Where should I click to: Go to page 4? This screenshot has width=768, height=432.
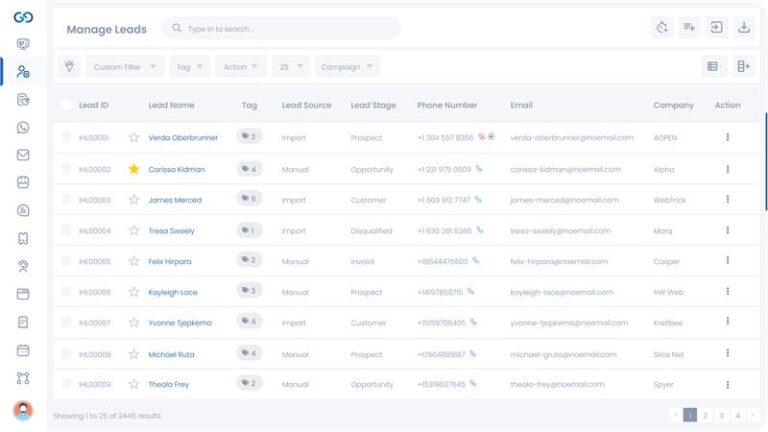point(738,415)
